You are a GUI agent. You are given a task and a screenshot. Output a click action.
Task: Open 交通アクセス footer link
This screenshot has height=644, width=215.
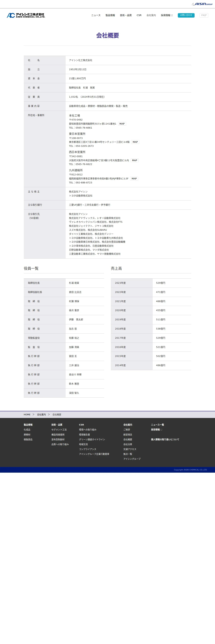[x=130, y=449]
